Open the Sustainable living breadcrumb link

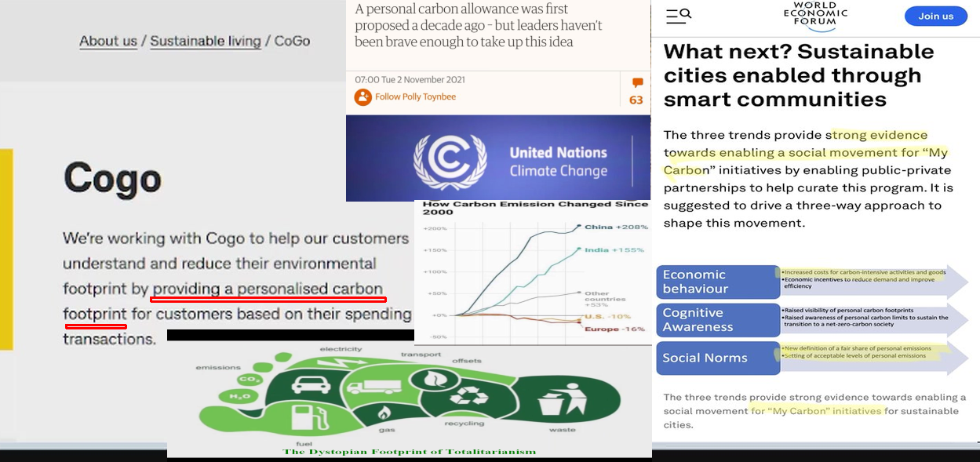pos(206,41)
